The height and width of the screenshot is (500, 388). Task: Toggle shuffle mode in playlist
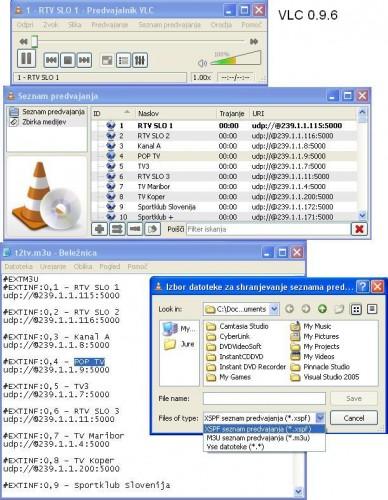click(117, 229)
